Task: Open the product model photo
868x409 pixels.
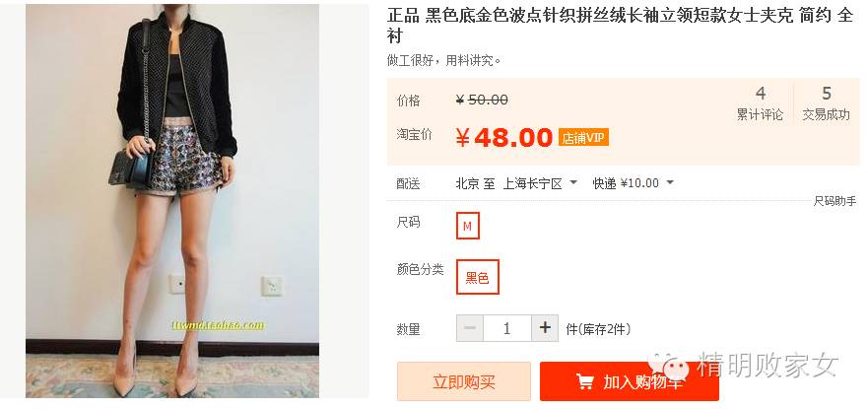Action: pos(172,200)
